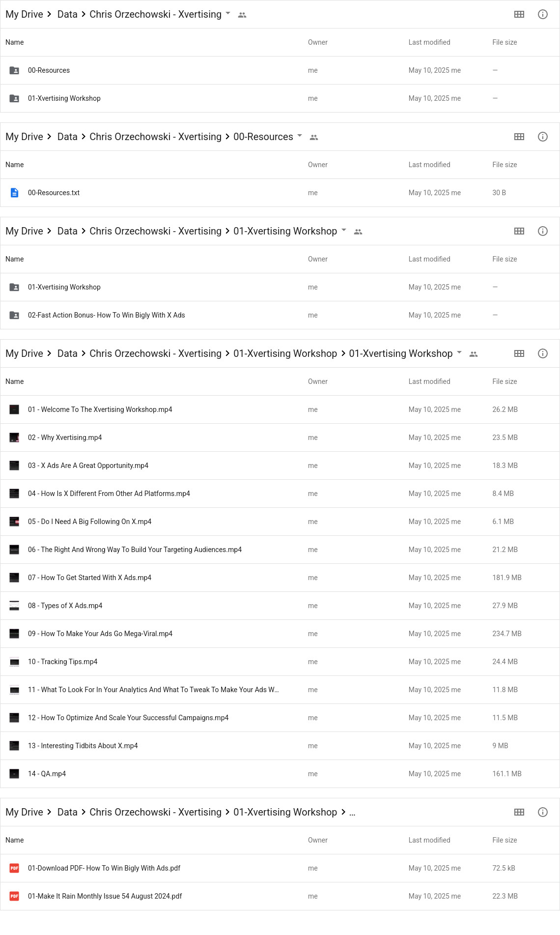
Task: Toggle grid layout in the 00-Resources section
Action: [519, 137]
